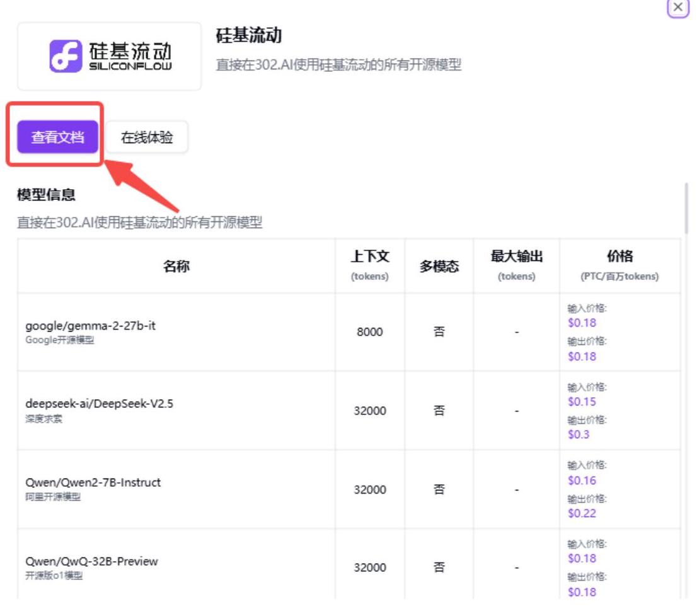The image size is (697, 616).
Task: Click the 上下文 tokens column header
Action: pos(370,266)
